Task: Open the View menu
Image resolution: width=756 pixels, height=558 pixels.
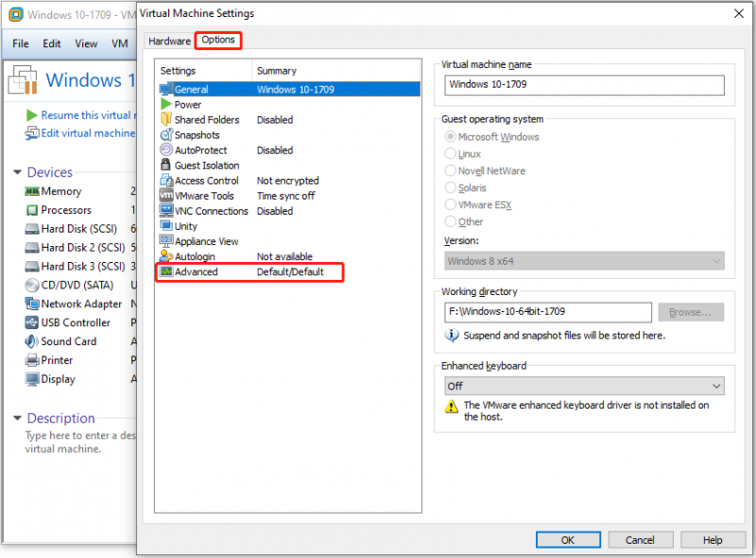Action: coord(86,44)
